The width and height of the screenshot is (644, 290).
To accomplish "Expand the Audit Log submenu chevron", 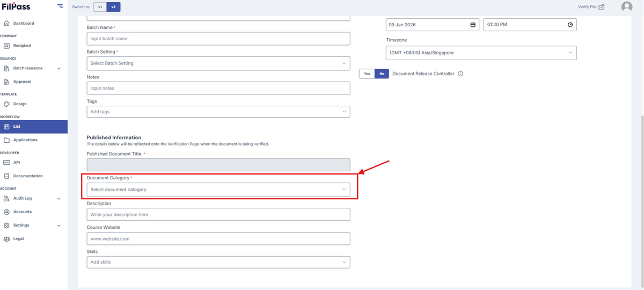I will pyautogui.click(x=58, y=199).
